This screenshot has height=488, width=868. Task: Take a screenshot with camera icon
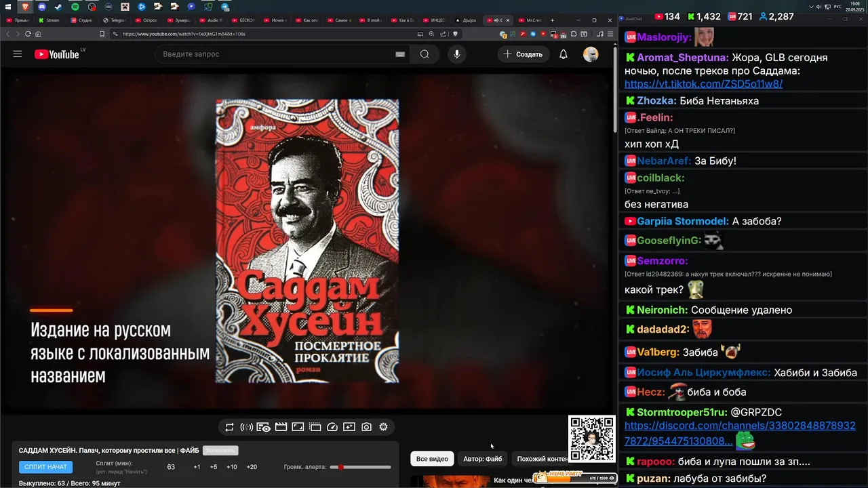coord(366,427)
